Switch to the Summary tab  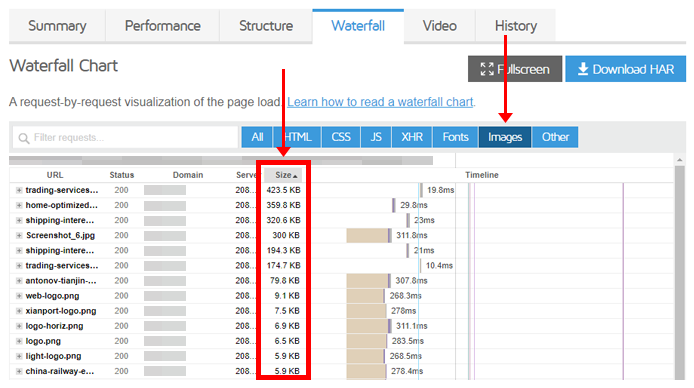tap(57, 26)
